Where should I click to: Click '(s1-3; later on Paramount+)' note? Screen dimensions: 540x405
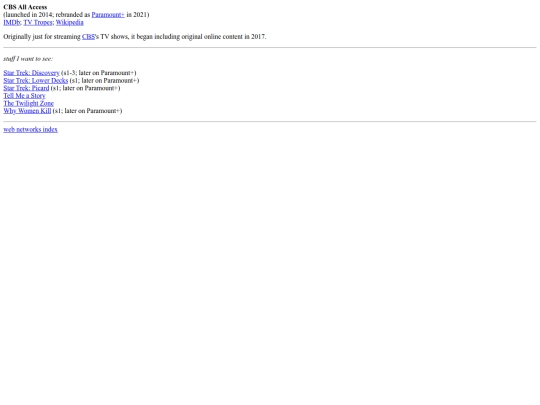pyautogui.click(x=98, y=73)
